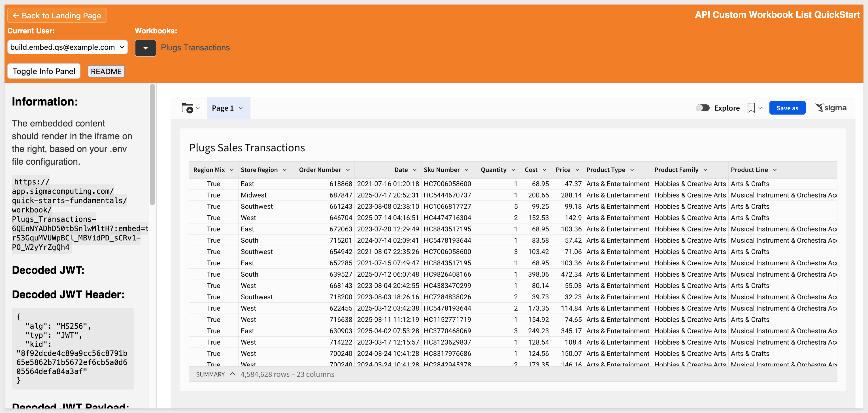The width and height of the screenshot is (868, 413).
Task: Click the bookmark icon in workbook toolbar
Action: tap(751, 108)
